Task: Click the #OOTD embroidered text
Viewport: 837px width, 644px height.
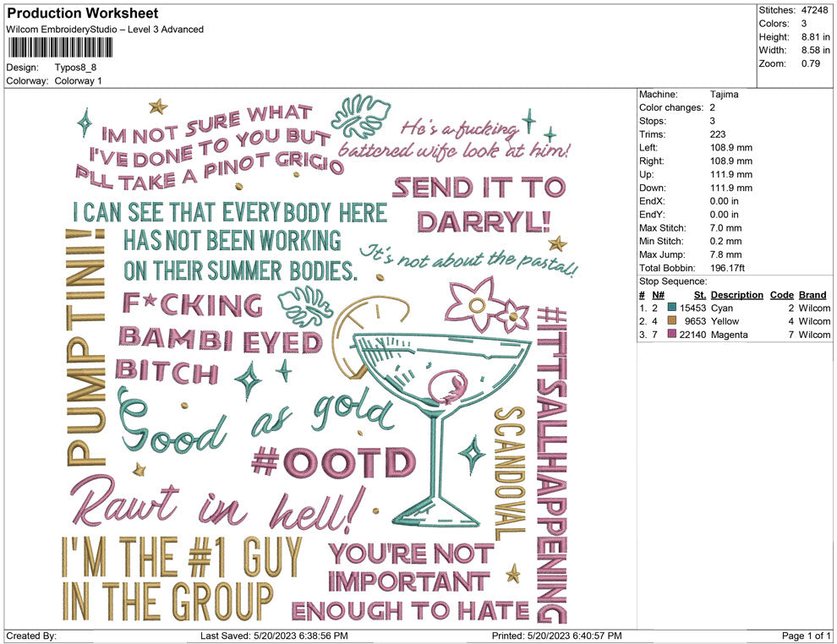Action: tap(333, 462)
